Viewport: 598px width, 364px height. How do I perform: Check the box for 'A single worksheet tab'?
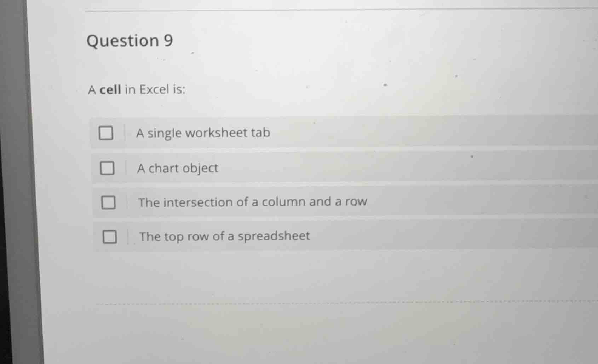pyautogui.click(x=106, y=133)
